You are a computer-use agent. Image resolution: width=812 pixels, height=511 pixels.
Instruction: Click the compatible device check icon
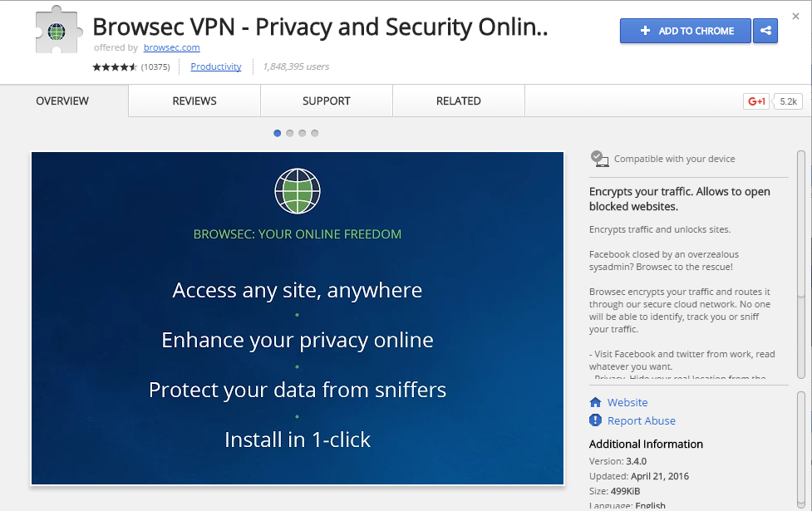point(599,159)
